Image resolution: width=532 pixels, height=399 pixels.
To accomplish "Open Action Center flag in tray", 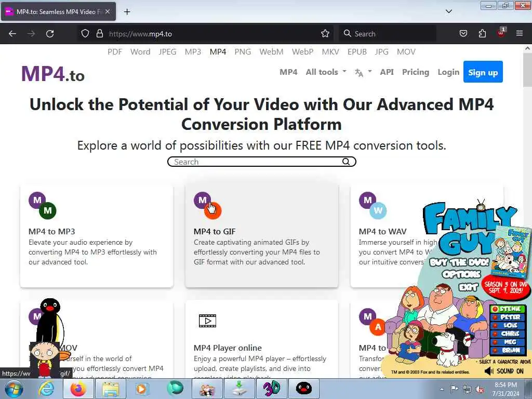I will pyautogui.click(x=454, y=389).
